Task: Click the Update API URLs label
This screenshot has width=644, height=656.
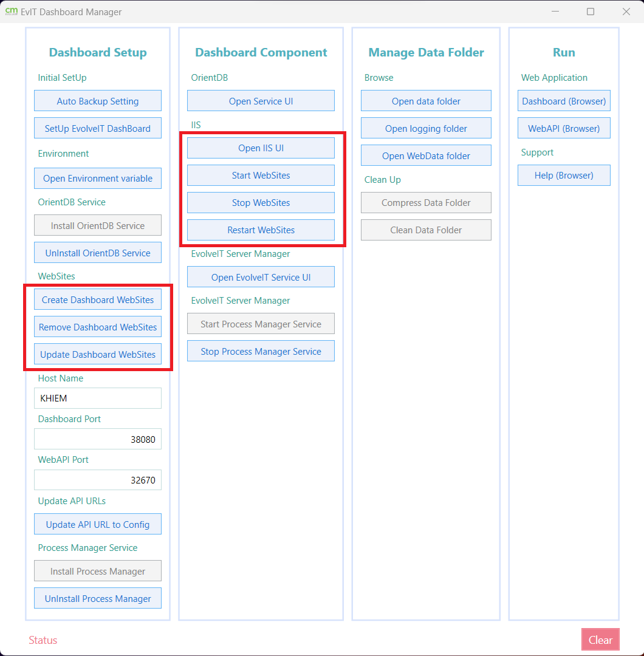Action: point(72,501)
